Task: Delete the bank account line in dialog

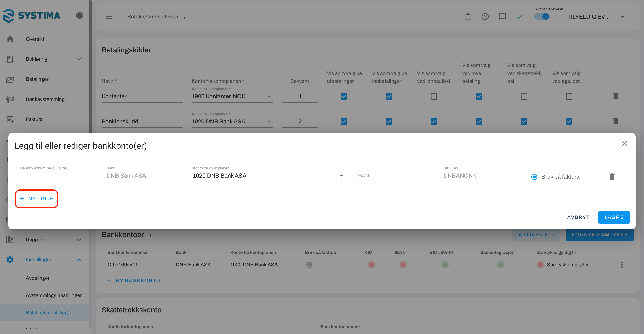Action: [612, 177]
